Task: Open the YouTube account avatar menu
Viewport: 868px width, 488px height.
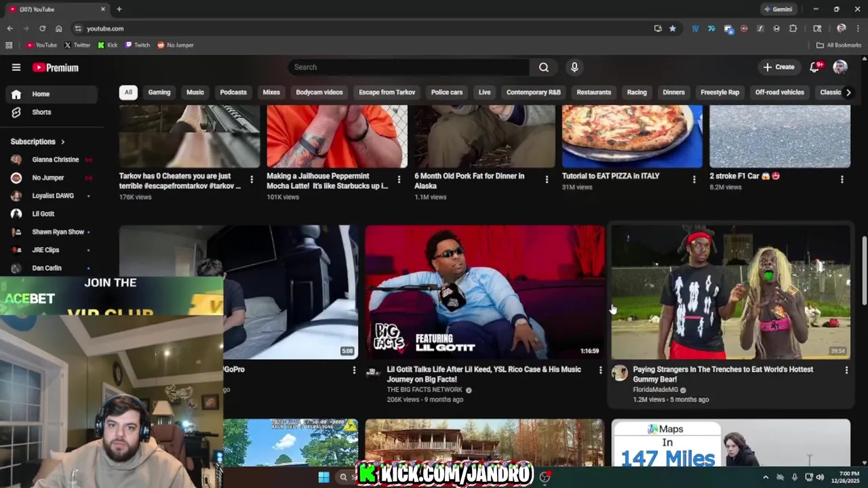Action: pyautogui.click(x=840, y=67)
